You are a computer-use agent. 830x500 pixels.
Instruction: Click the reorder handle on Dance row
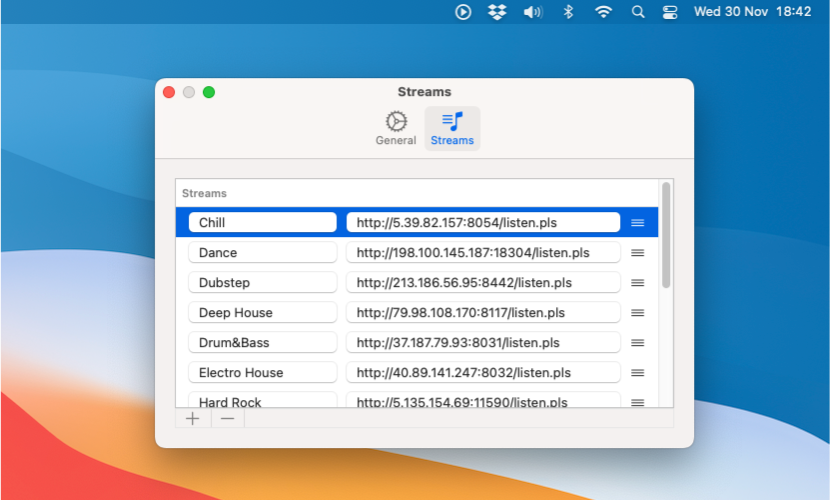[x=637, y=253]
